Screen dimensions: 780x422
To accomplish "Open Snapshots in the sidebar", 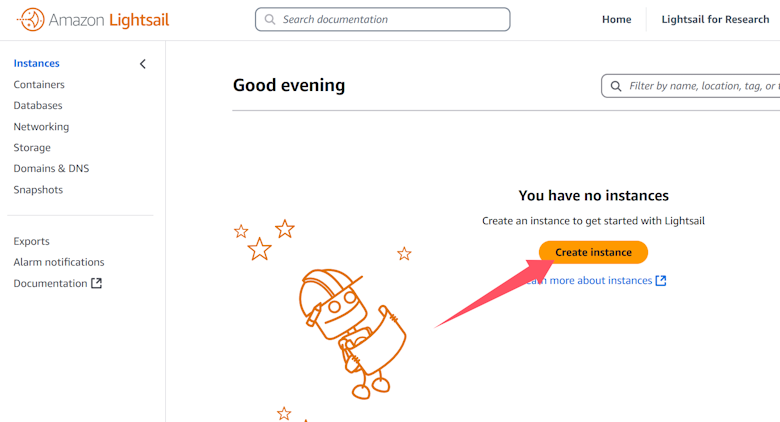I will click(38, 190).
